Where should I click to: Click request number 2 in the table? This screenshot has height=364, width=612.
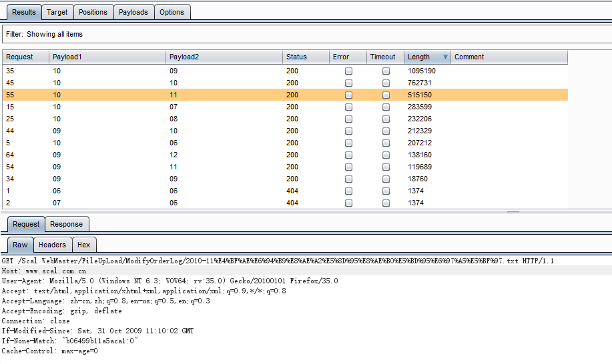[x=8, y=203]
